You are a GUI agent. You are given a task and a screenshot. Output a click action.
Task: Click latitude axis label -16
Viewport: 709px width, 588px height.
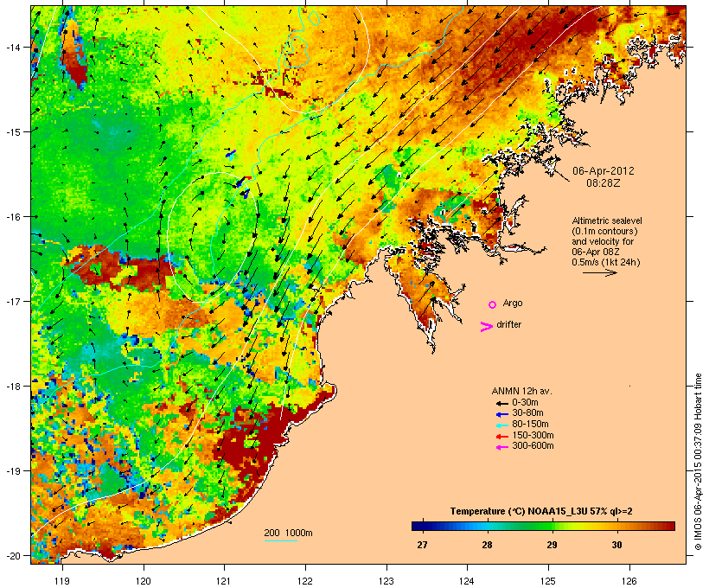pos(12,217)
